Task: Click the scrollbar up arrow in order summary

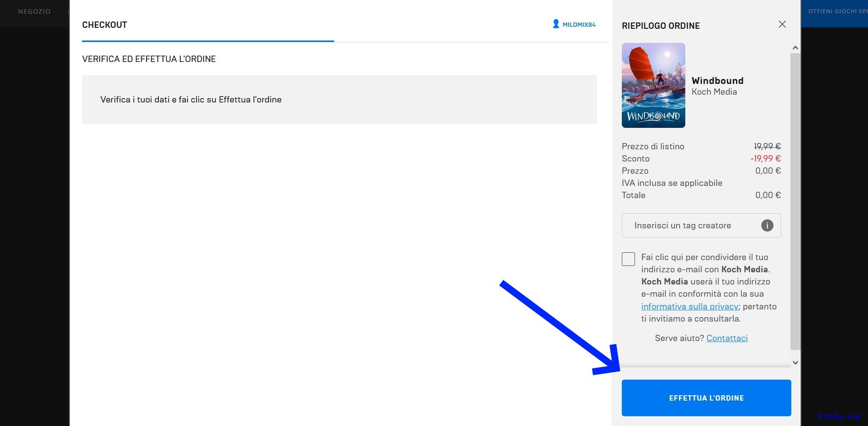Action: [x=795, y=48]
